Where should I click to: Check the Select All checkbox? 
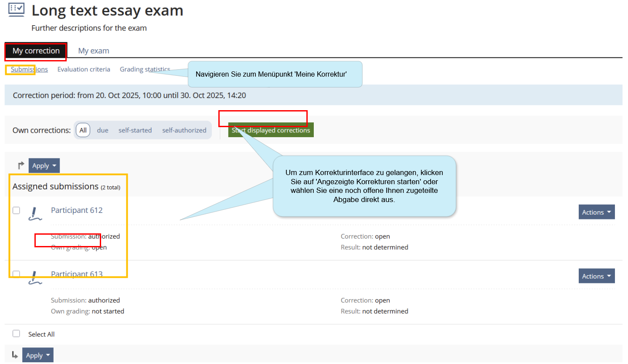click(x=16, y=334)
